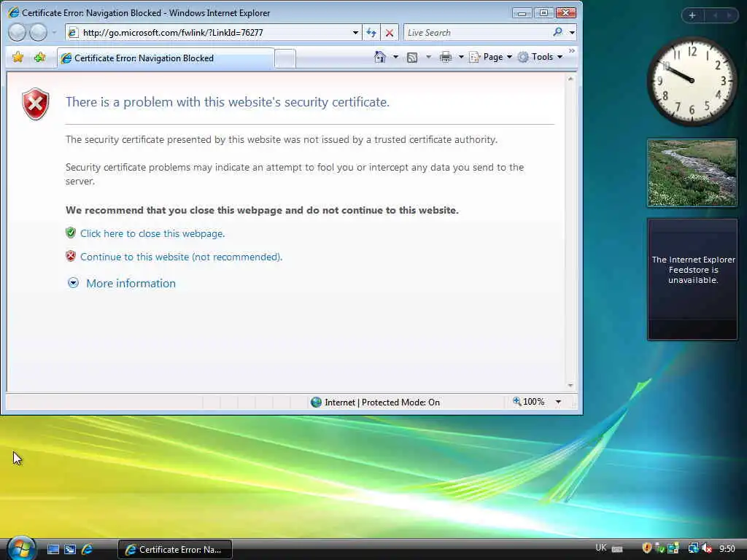
Task: Expand the Feeds dropdown arrow
Action: click(x=428, y=57)
